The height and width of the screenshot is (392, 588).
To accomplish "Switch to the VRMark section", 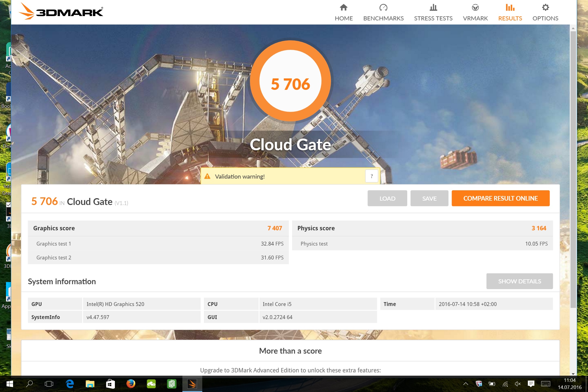I will tap(475, 12).
